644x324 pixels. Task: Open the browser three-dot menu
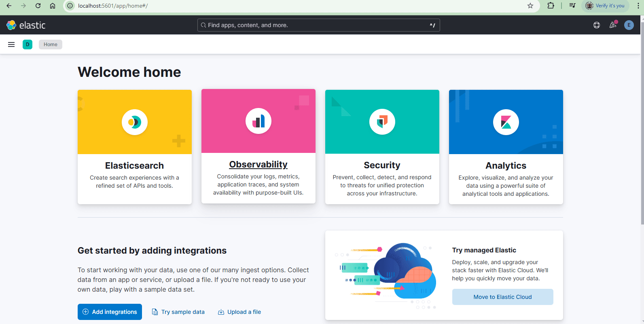pos(638,6)
